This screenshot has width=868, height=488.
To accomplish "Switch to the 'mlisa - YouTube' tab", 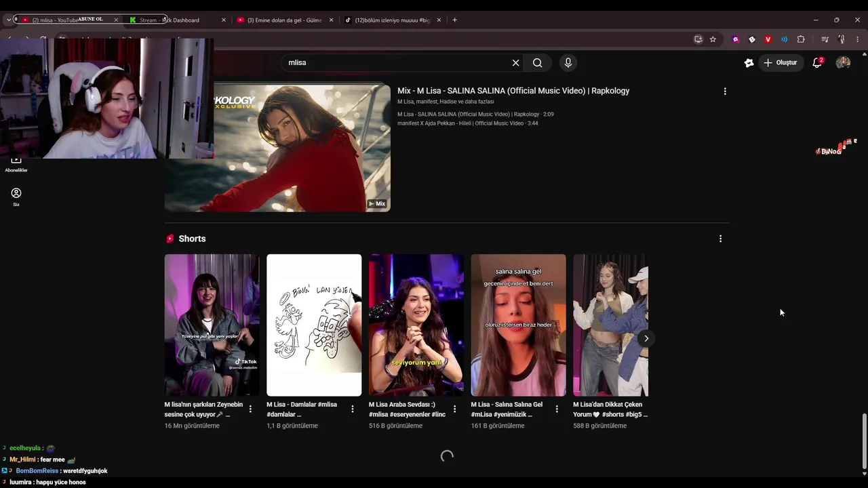I will point(68,20).
